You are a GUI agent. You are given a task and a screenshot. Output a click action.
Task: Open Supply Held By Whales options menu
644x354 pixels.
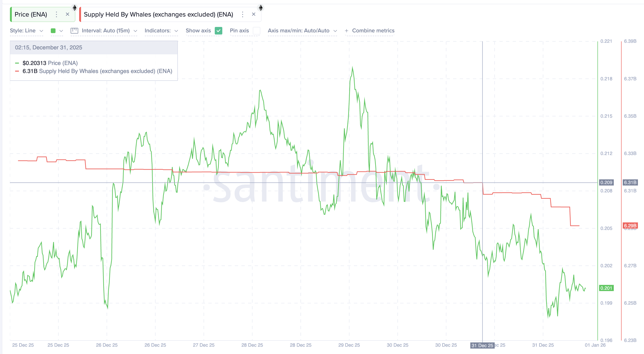pyautogui.click(x=242, y=14)
